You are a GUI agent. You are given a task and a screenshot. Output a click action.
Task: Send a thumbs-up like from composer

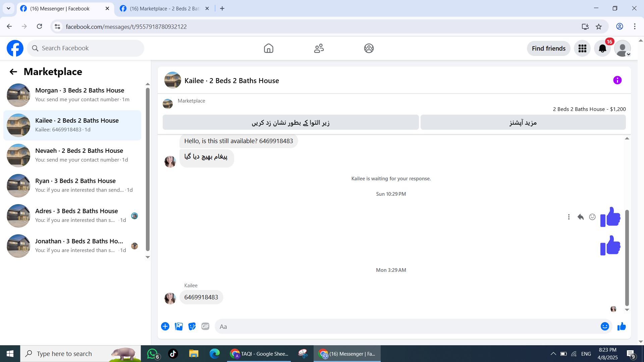coord(622,326)
